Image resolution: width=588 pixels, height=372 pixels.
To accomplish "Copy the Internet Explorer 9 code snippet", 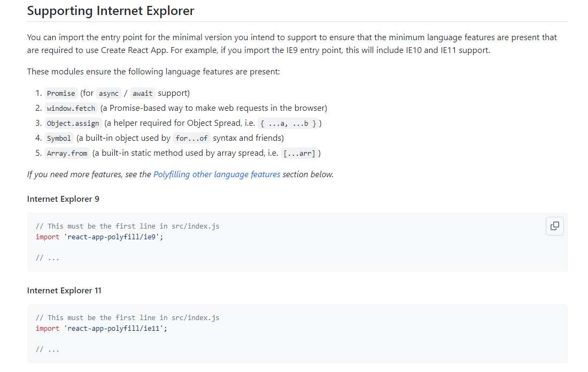I will [x=555, y=226].
